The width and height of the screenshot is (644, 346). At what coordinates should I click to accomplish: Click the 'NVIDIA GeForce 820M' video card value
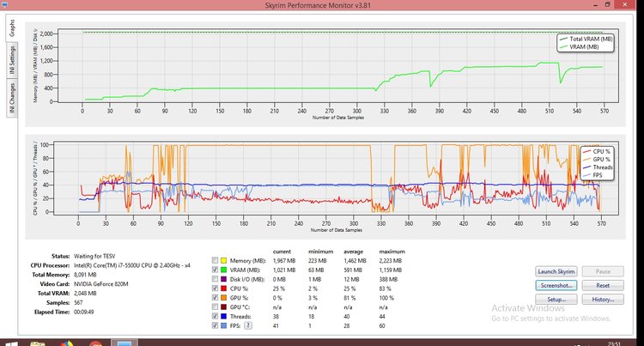pyautogui.click(x=101, y=283)
